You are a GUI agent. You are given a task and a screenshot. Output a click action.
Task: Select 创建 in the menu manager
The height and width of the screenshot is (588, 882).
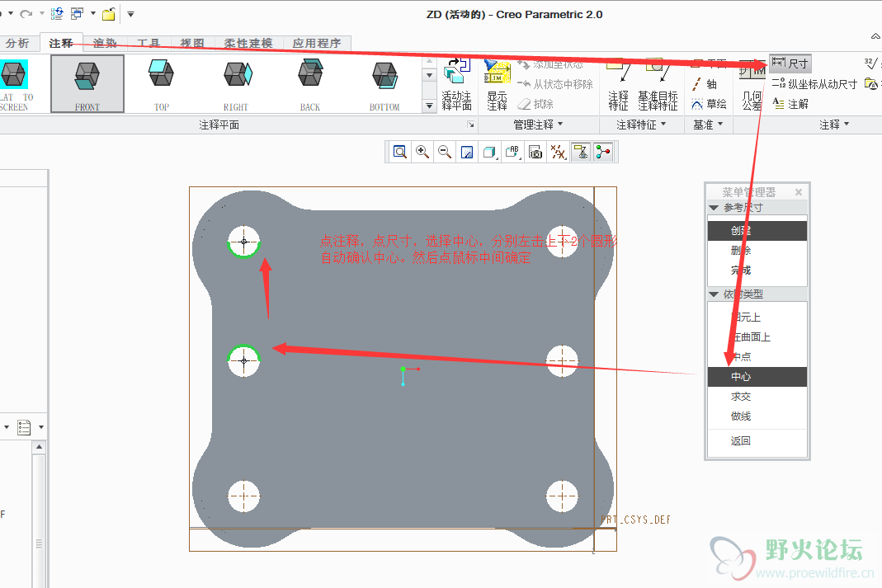pos(757,230)
